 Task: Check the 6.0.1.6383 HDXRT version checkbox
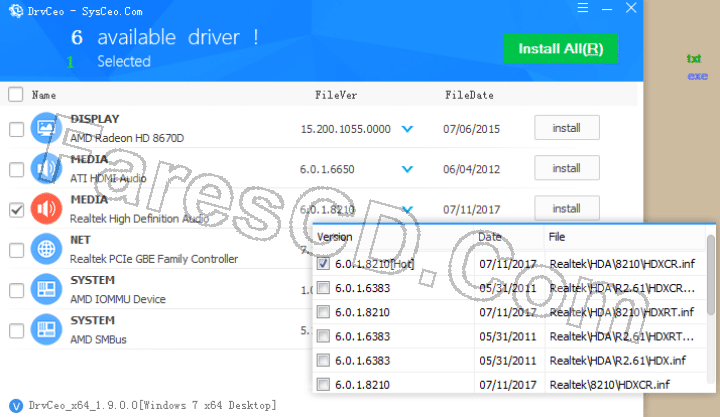tap(323, 336)
